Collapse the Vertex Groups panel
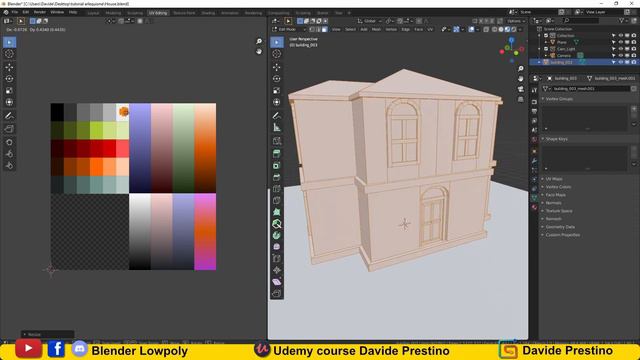 [559, 99]
